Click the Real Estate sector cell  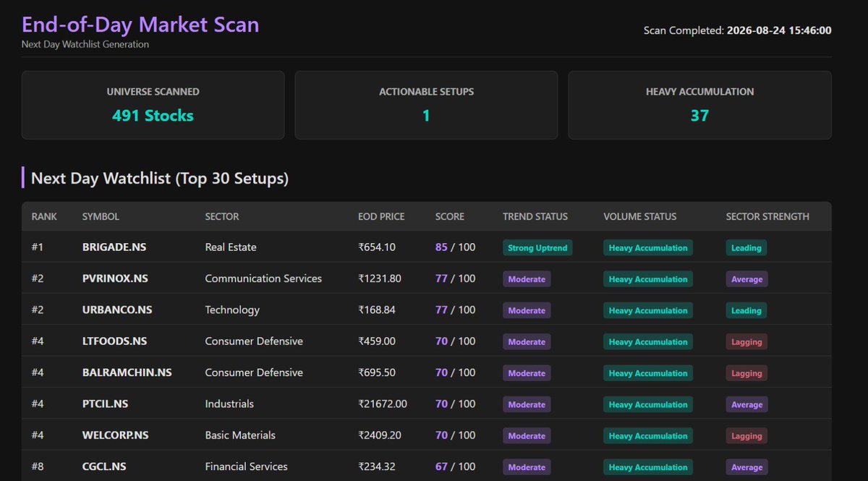tap(231, 247)
